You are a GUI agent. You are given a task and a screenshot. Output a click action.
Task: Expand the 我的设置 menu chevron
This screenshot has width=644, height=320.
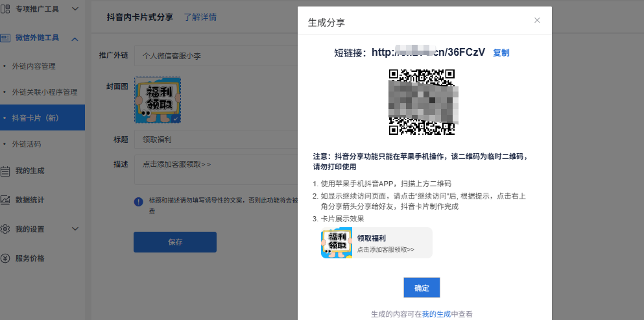(75, 229)
